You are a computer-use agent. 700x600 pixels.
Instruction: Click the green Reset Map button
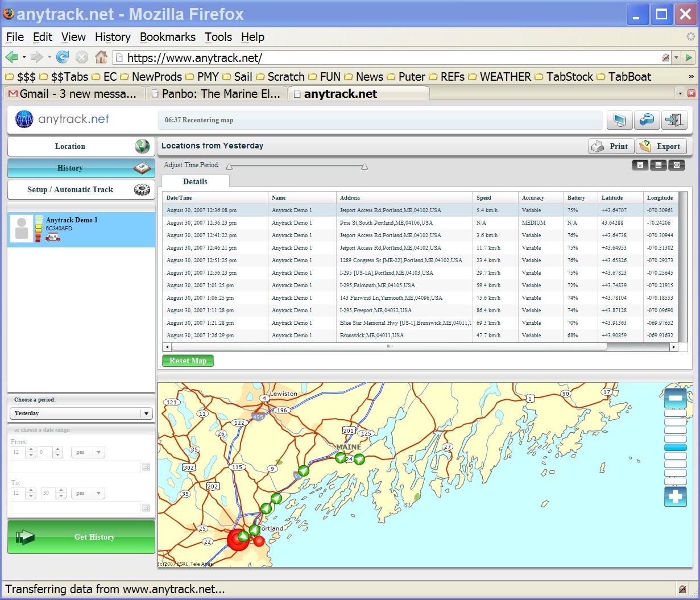(x=188, y=361)
